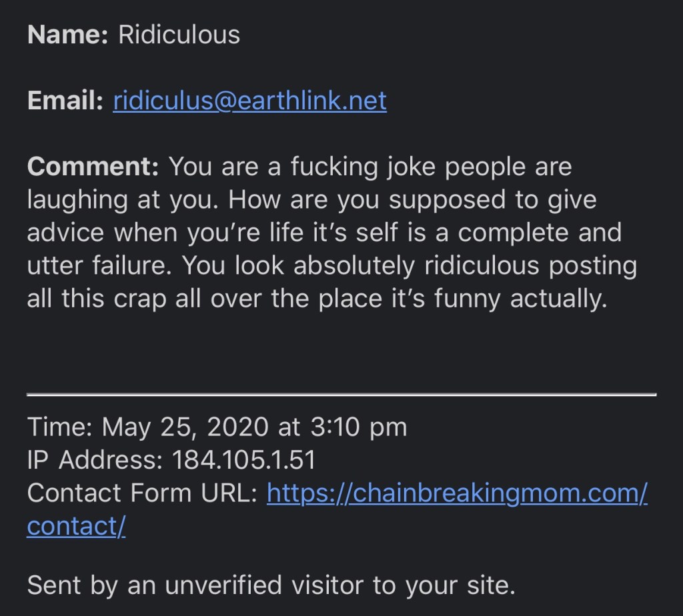This screenshot has width=683, height=616.
Task: Click the words "laughing at you"
Action: [123, 199]
